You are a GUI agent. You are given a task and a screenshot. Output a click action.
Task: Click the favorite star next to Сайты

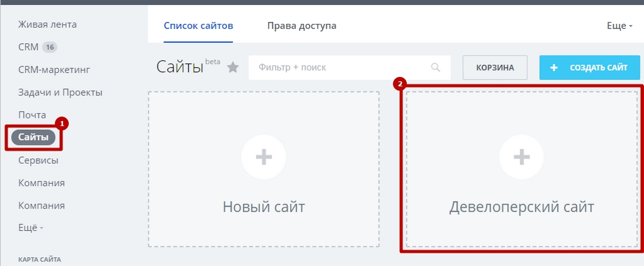point(233,67)
